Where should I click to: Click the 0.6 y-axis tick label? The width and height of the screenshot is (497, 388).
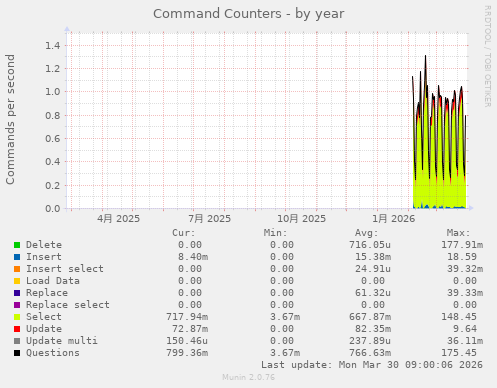[x=53, y=138]
